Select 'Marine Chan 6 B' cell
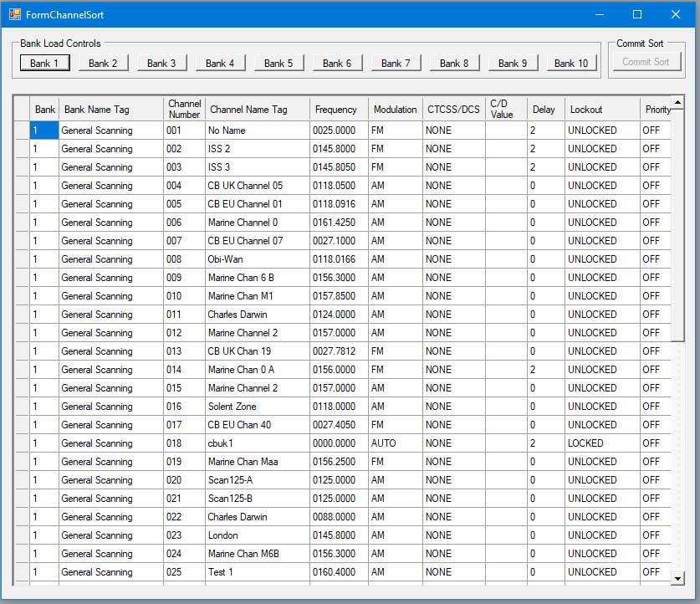Viewport: 700px width, 604px height. 257,278
